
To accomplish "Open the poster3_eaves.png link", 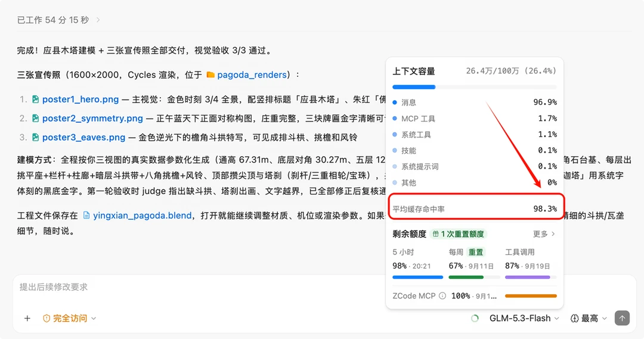I will pos(84,137).
